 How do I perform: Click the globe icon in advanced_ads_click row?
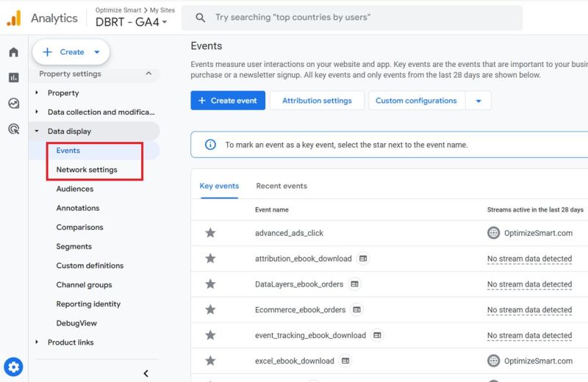coord(493,233)
